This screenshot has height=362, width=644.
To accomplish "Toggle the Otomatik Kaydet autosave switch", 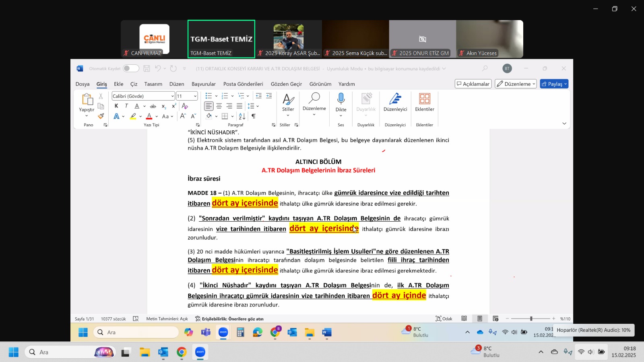I will click(131, 68).
